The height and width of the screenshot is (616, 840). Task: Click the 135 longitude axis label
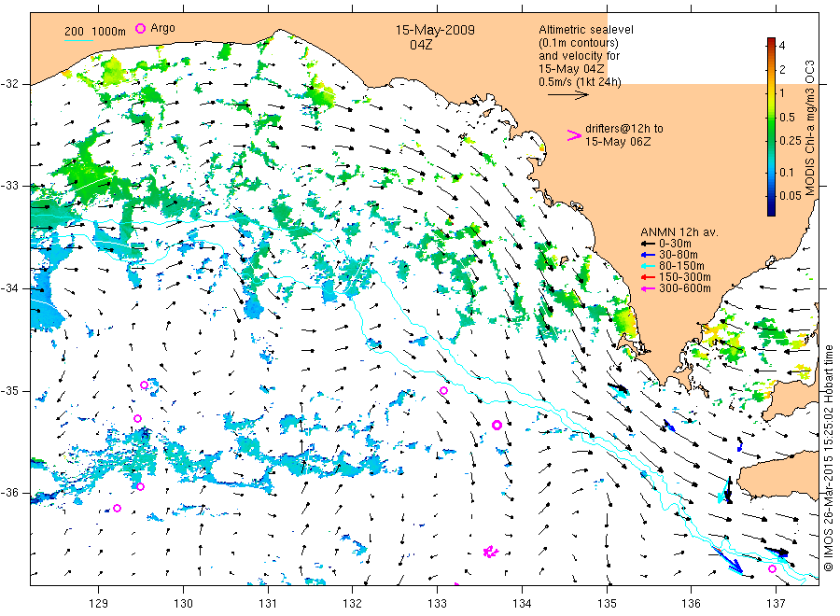click(x=607, y=604)
